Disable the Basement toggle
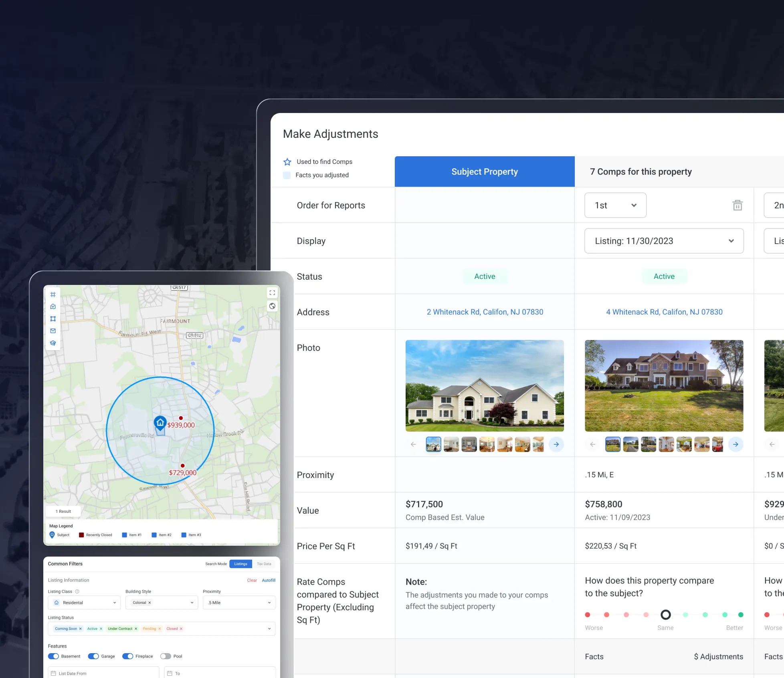Screen dimensions: 784x678 (x=53, y=656)
